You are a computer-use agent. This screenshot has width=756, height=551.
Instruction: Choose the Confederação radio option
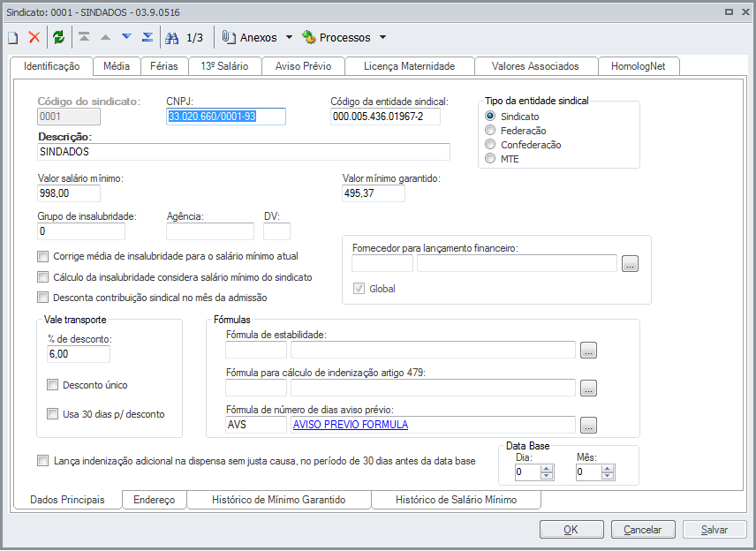click(490, 144)
